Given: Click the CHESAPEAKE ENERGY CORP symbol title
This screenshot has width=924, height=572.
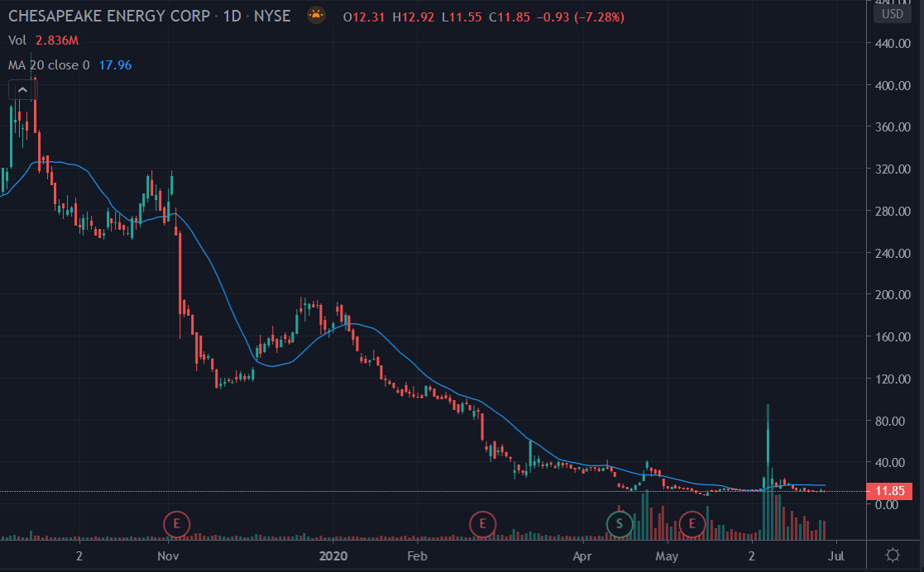Looking at the screenshot, I should (108, 17).
